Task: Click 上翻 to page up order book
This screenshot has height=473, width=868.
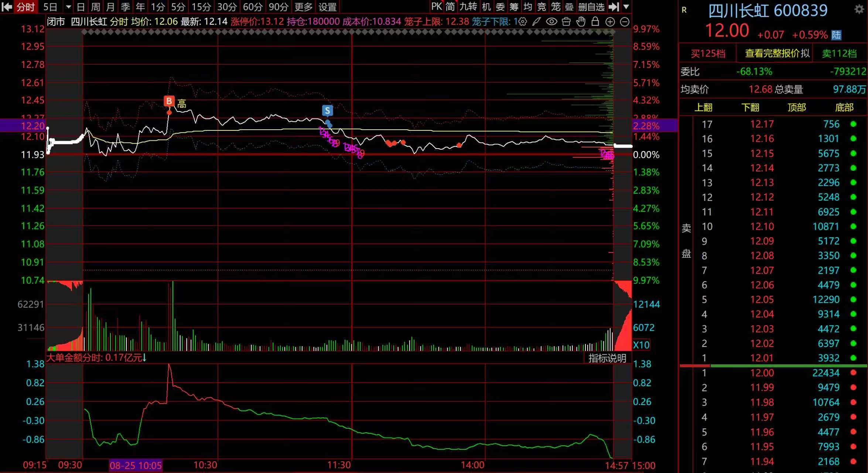Action: (703, 108)
